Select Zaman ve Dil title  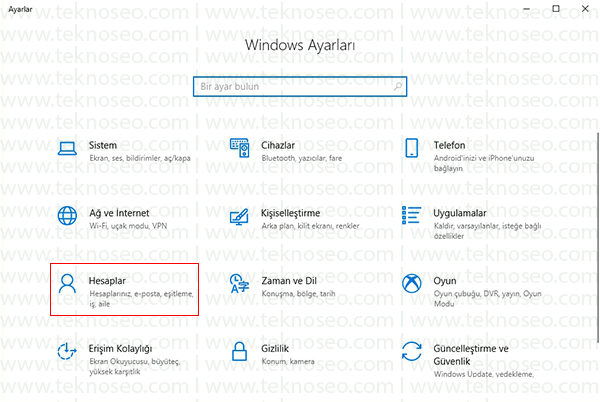coord(289,281)
